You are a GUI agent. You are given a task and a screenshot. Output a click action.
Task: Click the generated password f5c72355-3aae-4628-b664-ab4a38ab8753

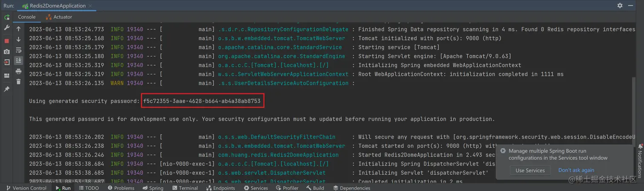click(201, 101)
